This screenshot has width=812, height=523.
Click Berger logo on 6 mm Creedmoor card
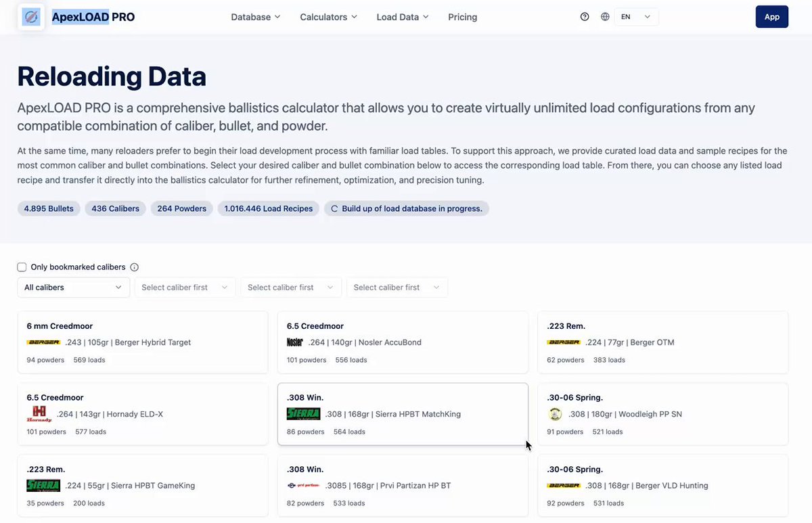click(x=43, y=342)
